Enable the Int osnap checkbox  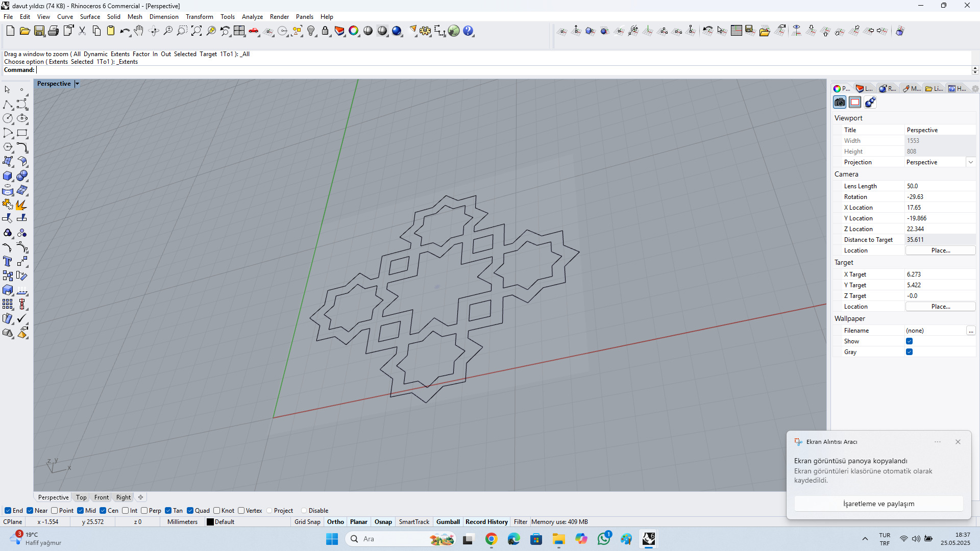pyautogui.click(x=125, y=511)
